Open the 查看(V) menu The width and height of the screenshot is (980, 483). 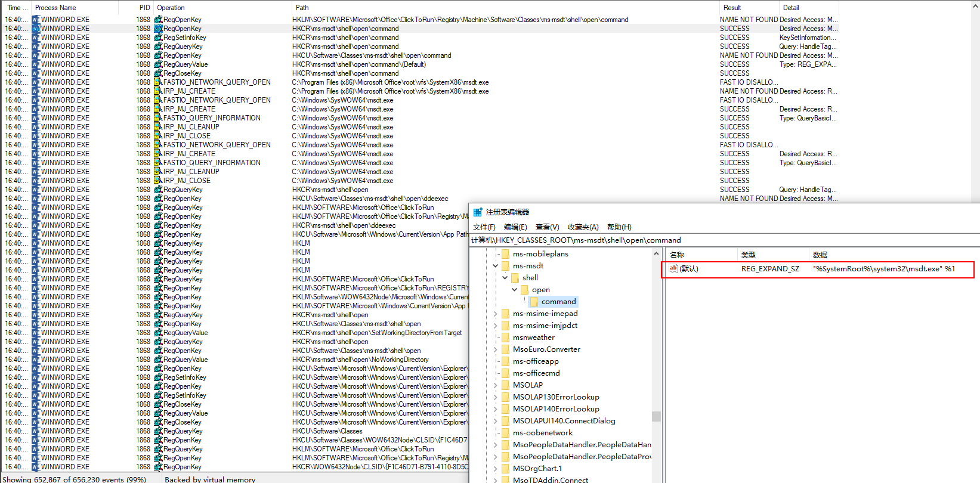coord(548,227)
